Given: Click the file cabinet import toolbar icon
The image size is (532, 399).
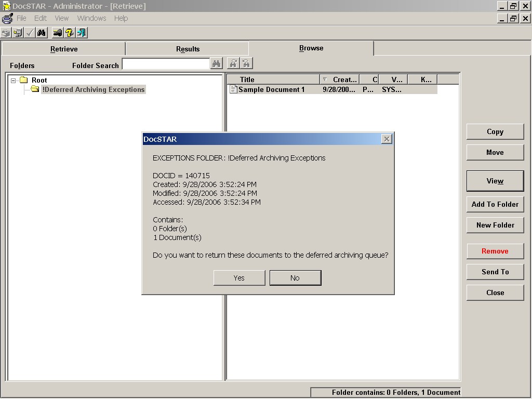Looking at the screenshot, I should click(x=18, y=33).
